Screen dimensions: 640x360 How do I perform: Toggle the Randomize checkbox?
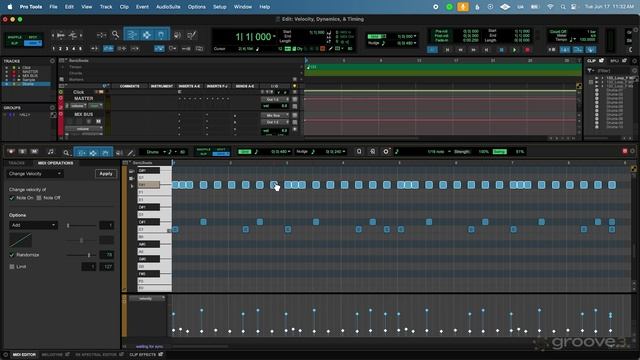pos(12,255)
